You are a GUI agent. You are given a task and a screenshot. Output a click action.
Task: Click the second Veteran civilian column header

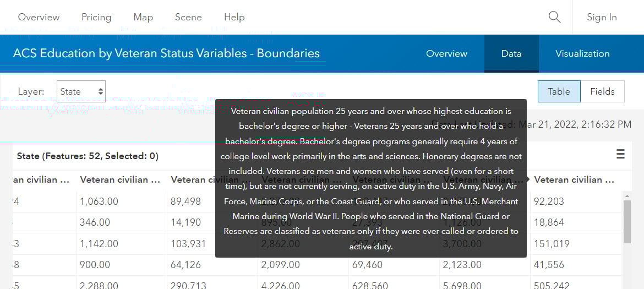[120, 179]
